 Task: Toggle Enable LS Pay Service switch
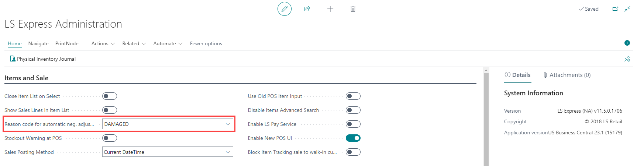(x=353, y=124)
